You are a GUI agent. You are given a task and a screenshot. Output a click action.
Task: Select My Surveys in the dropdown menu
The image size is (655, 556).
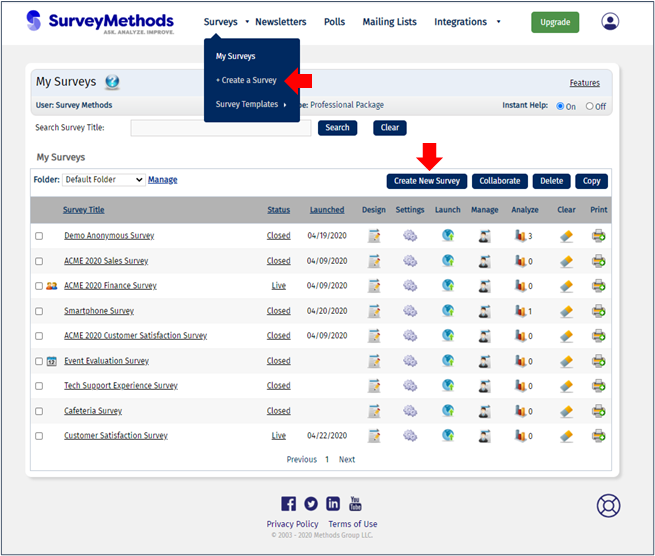click(235, 56)
